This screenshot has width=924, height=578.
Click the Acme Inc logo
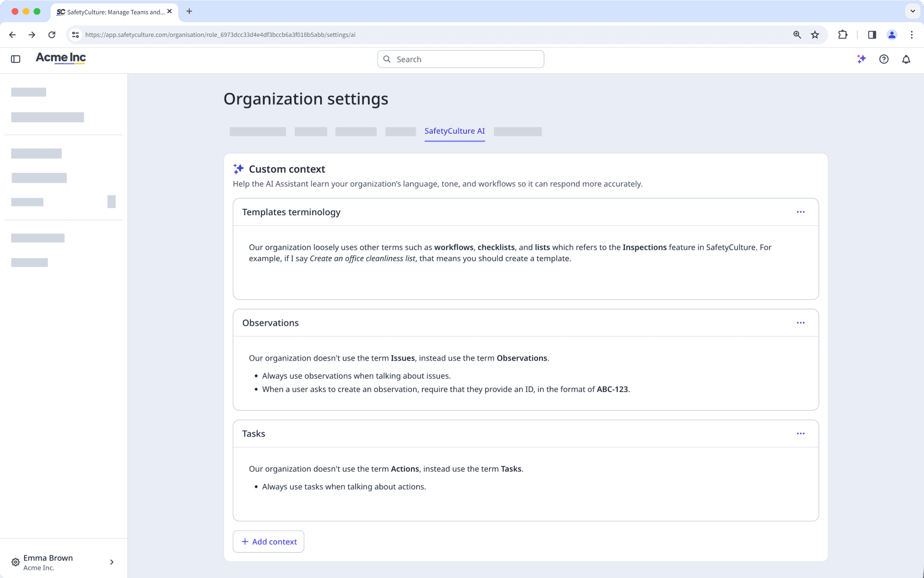(61, 58)
